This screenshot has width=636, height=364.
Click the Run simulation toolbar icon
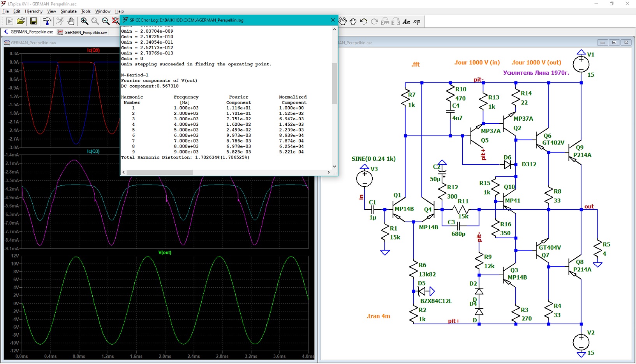coord(10,21)
